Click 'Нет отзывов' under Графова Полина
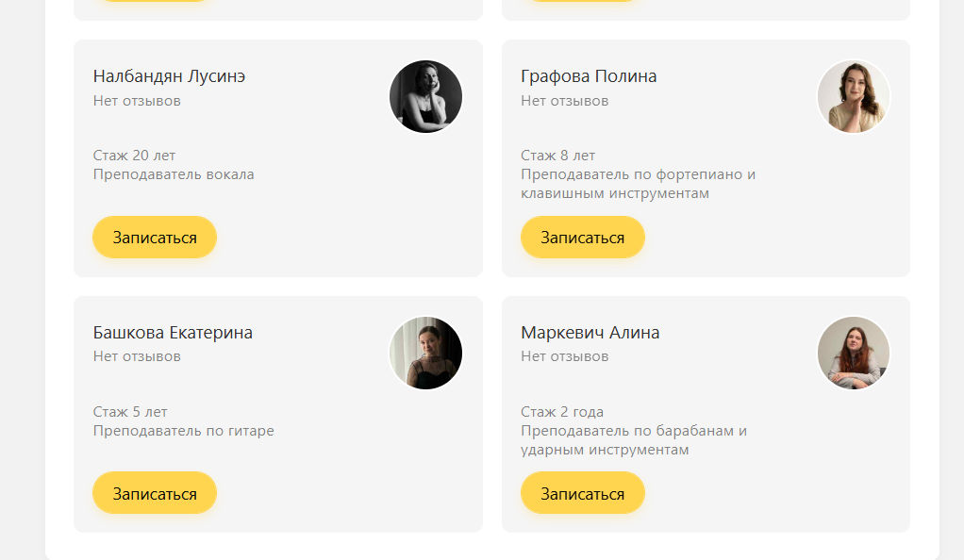964x560 pixels. [x=564, y=101]
